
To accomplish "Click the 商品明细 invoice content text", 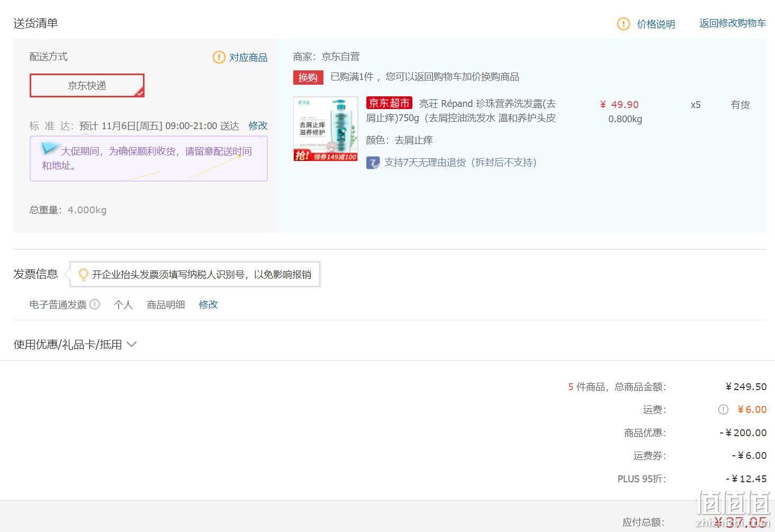I will click(x=166, y=304).
